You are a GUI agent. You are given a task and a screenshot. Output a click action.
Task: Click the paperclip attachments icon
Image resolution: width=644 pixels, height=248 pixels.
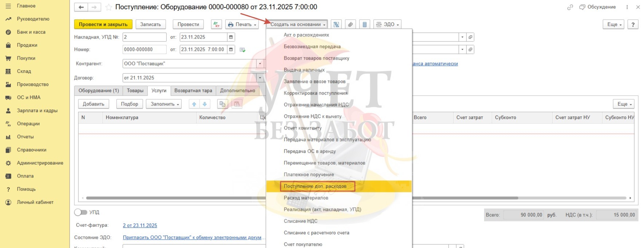coord(350,24)
